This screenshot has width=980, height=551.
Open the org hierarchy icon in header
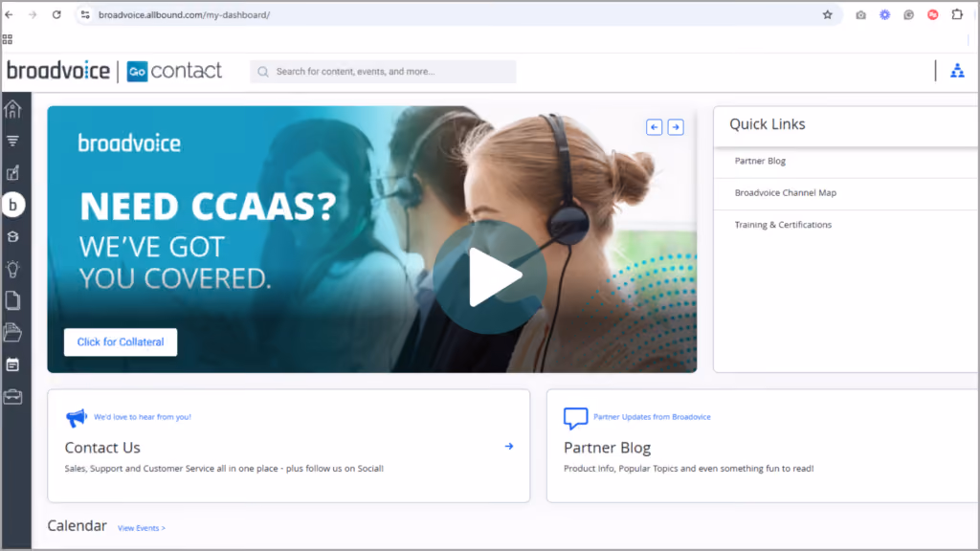point(957,71)
